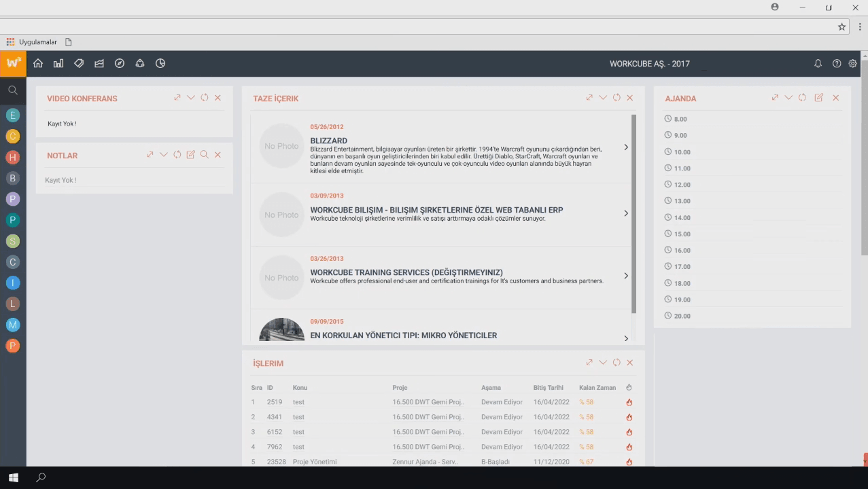The image size is (868, 489).
Task: Select the brown L circle in sidebar
Action: [12, 304]
